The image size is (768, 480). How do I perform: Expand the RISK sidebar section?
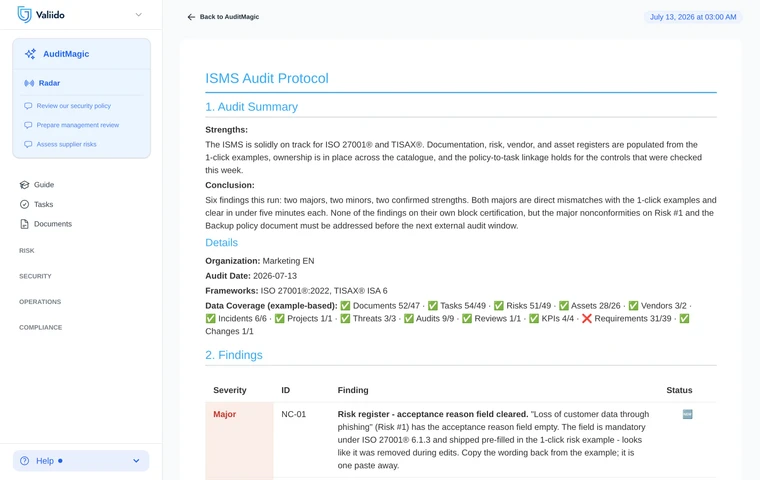[x=26, y=251]
